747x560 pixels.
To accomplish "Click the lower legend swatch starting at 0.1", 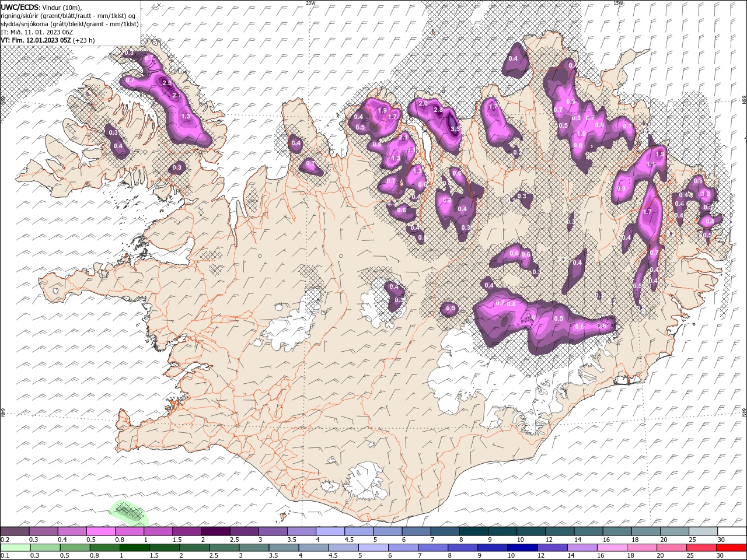I will [15, 548].
